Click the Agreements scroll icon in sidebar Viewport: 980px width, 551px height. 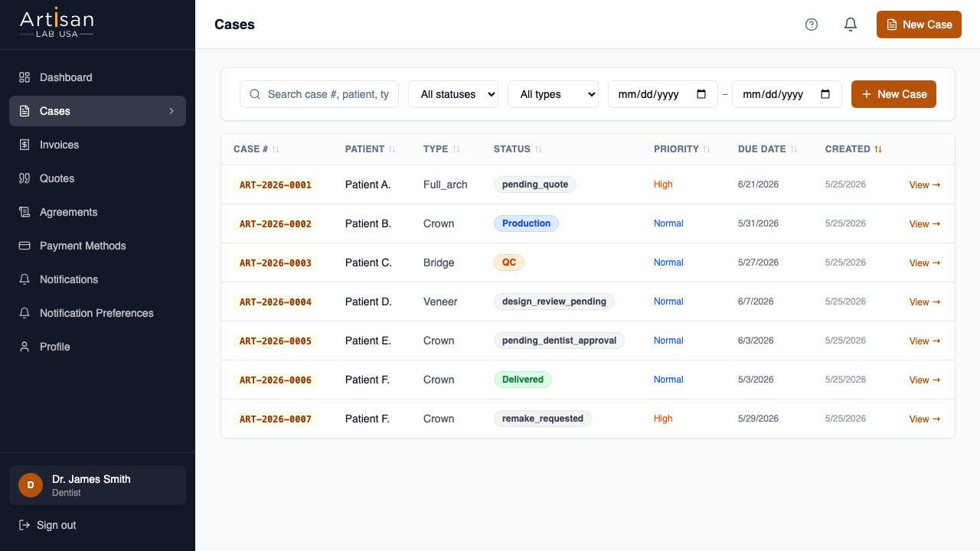point(24,212)
